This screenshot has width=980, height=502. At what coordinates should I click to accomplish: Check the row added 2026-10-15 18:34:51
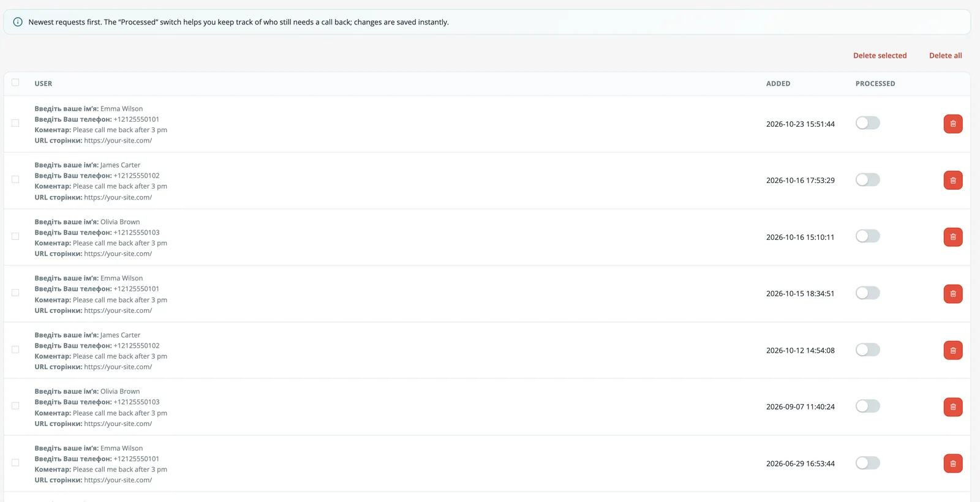pos(15,293)
